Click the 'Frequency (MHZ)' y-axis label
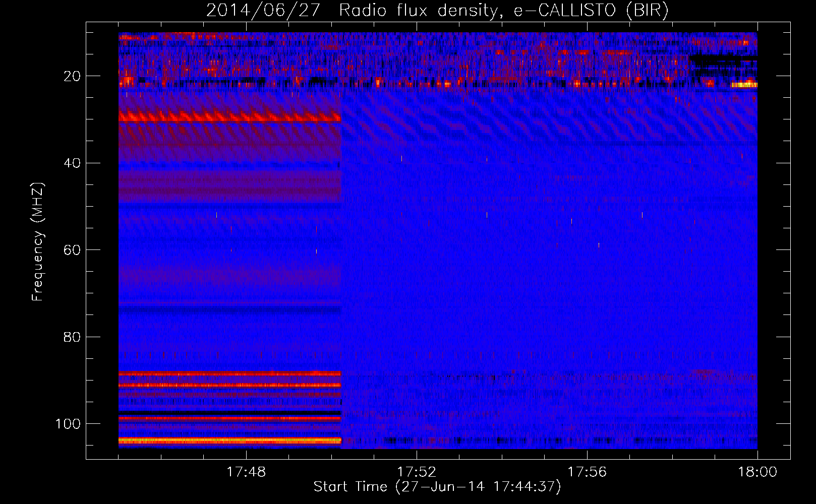Viewport: 816px width, 504px height. click(x=38, y=242)
